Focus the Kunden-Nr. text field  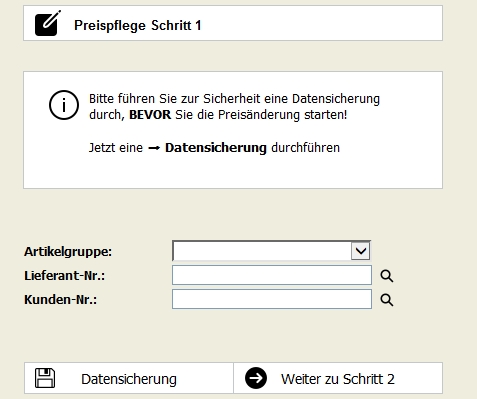[272, 299]
